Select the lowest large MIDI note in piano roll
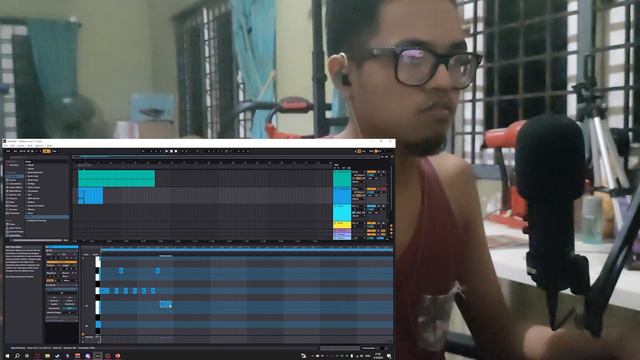This screenshot has height=360, width=640. click(x=165, y=304)
